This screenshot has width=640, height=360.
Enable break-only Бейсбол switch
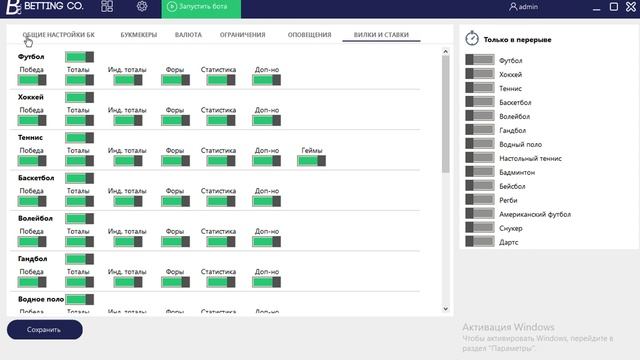(480, 185)
